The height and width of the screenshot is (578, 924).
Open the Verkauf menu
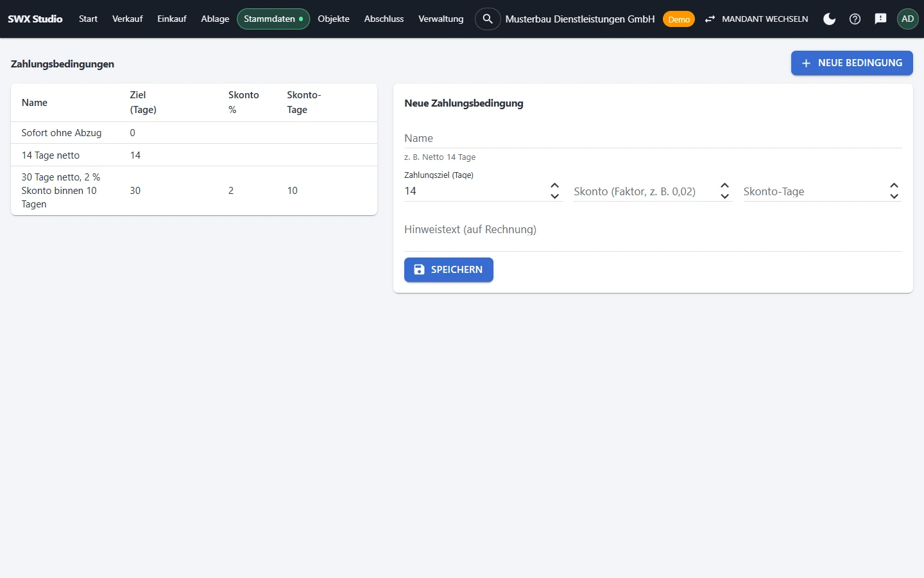click(x=127, y=19)
